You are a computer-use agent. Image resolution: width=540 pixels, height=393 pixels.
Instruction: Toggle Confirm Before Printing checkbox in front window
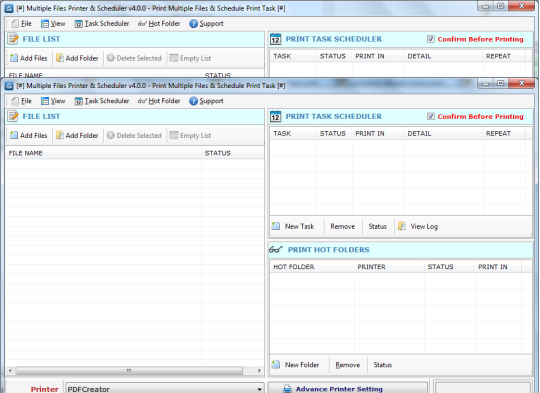point(431,116)
